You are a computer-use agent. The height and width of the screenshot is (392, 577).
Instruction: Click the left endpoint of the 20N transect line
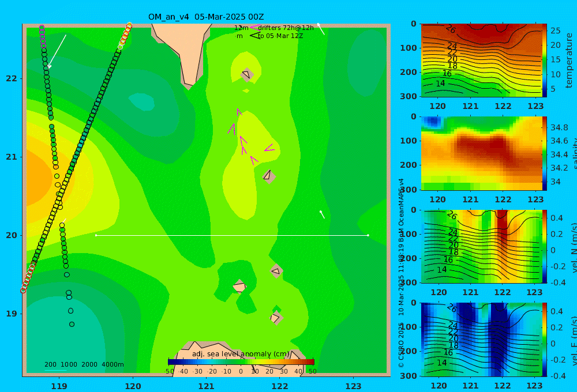pyautogui.click(x=96, y=235)
